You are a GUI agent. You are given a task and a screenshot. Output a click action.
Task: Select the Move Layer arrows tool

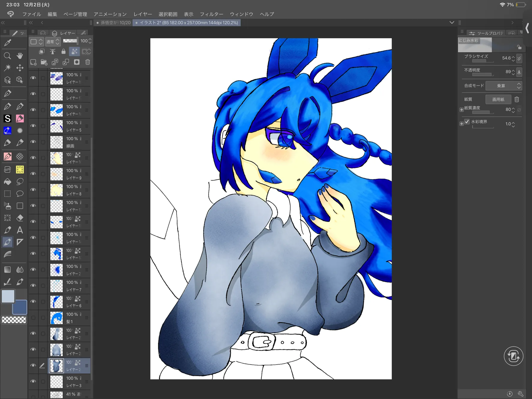[x=20, y=68]
